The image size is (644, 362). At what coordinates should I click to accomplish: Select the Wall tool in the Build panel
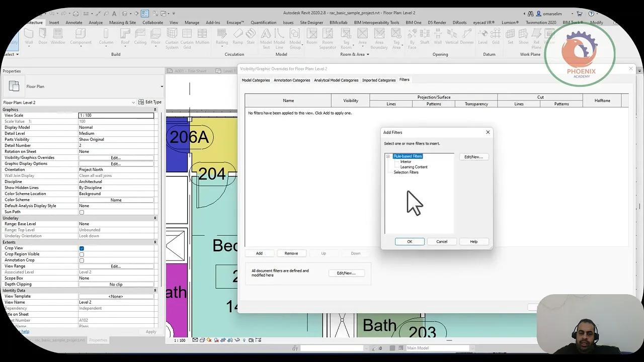pyautogui.click(x=29, y=38)
